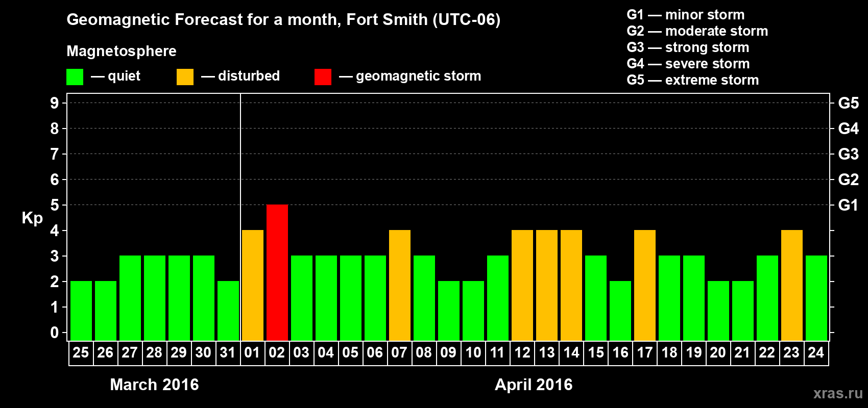Screen dimensions: 868x408
Task: Click the '— geomagnetic storm' legend label
Action: pyautogui.click(x=410, y=76)
